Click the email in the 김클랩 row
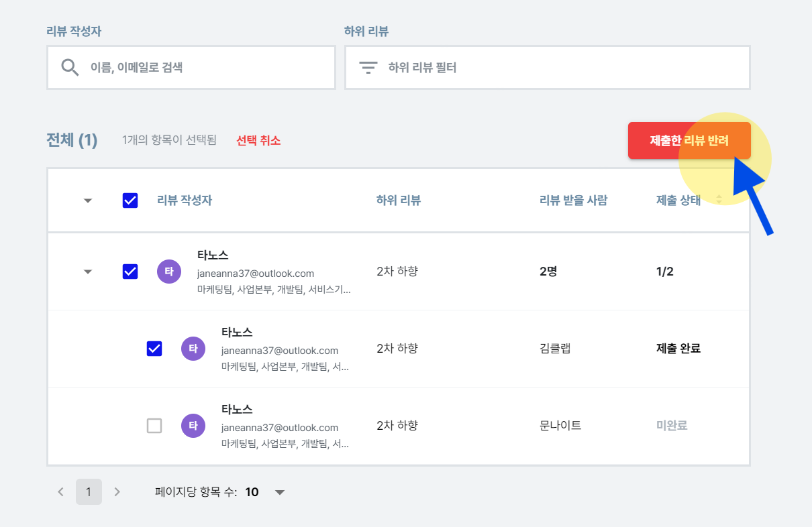This screenshot has height=527, width=812. 280,351
